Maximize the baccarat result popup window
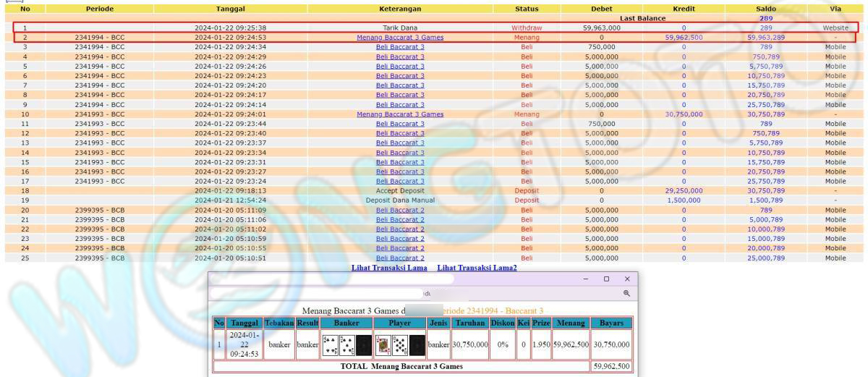The height and width of the screenshot is (377, 868). pyautogui.click(x=606, y=279)
